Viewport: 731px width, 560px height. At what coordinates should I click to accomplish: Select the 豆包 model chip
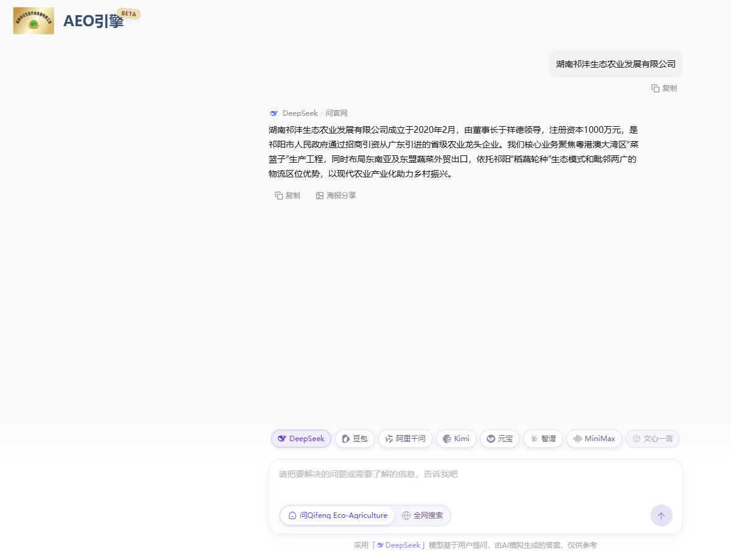pyautogui.click(x=355, y=439)
